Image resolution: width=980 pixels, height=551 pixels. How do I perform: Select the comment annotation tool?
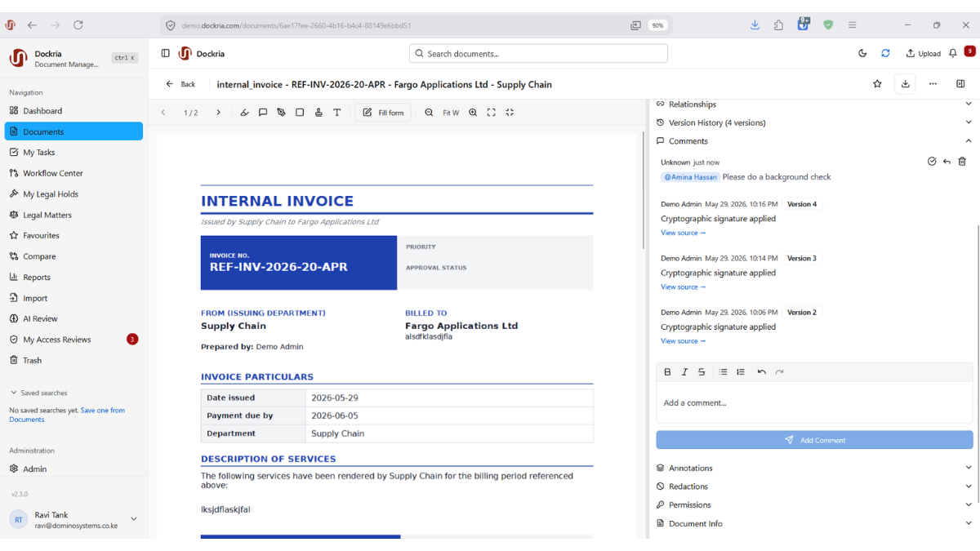coord(263,113)
